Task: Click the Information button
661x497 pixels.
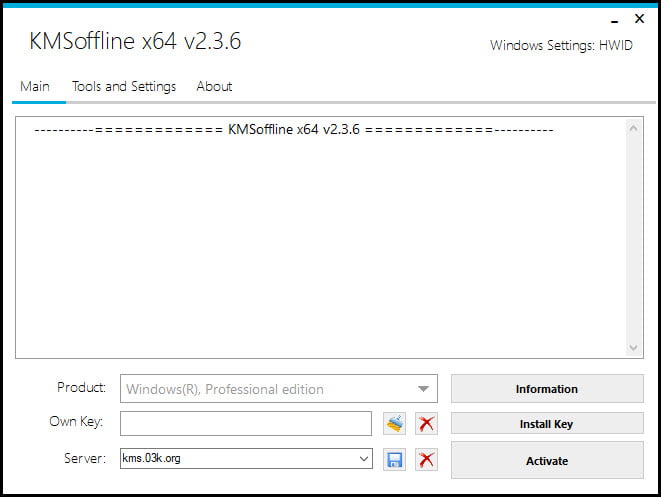Action: click(547, 389)
